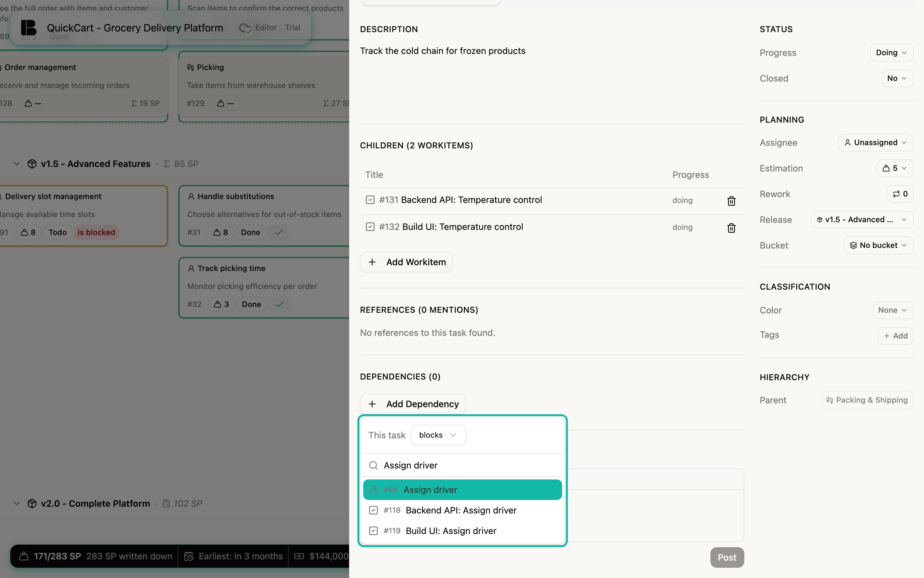
Task: Click the package icon beside v1.5 - Advanced Features
Action: [x=32, y=164]
